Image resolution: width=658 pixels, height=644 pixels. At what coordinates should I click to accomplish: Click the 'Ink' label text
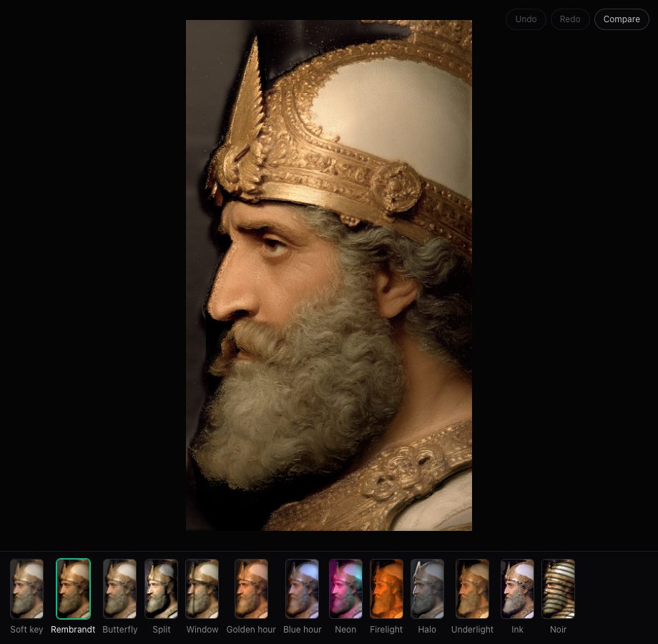(517, 629)
